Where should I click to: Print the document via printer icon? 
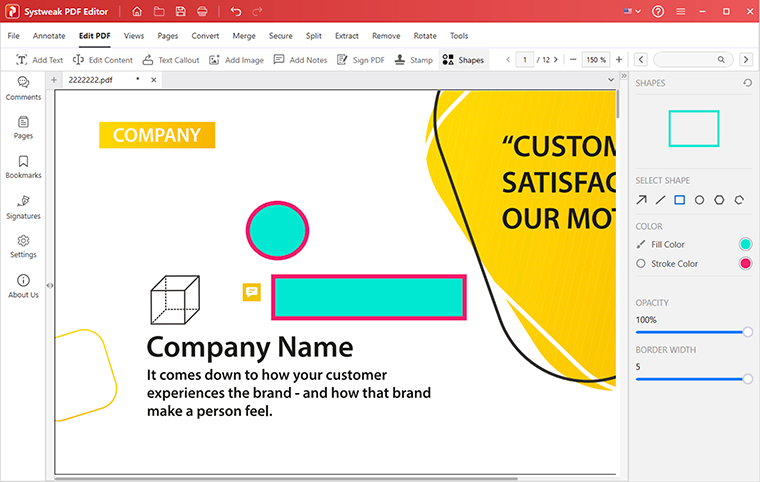[x=202, y=11]
